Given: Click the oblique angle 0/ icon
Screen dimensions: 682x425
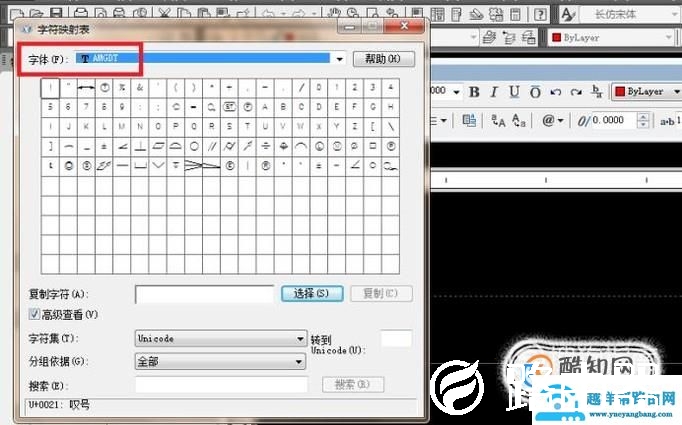Looking at the screenshot, I should [x=583, y=120].
